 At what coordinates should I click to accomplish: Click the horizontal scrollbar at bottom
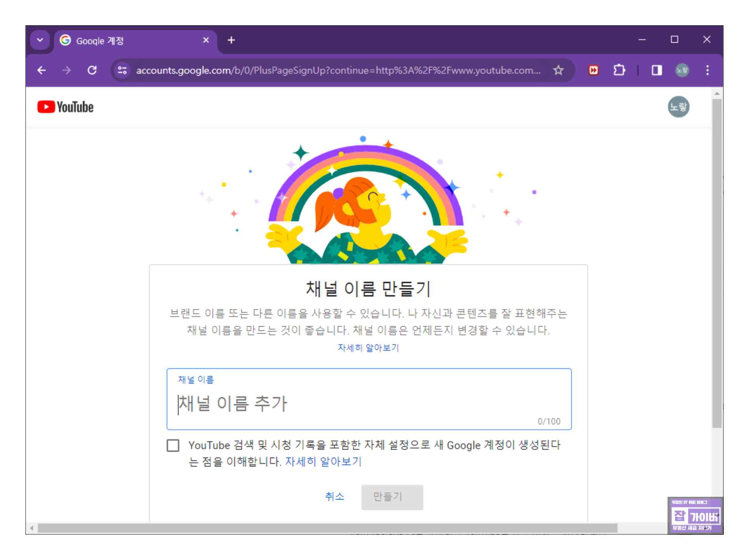pyautogui.click(x=327, y=528)
